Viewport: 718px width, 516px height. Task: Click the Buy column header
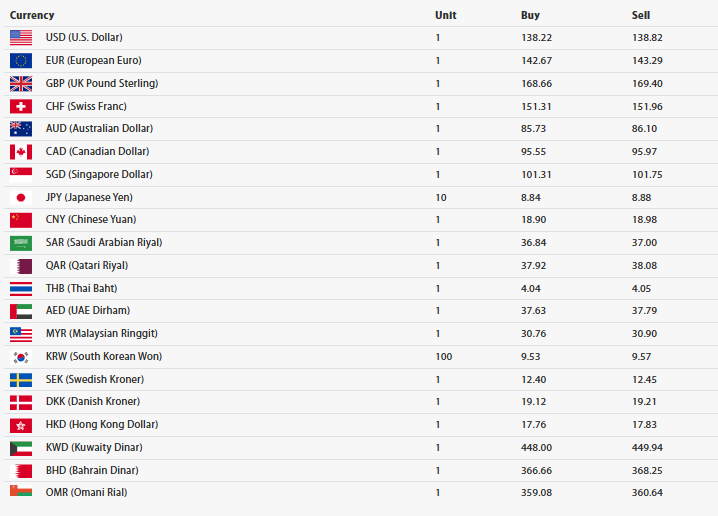point(530,15)
